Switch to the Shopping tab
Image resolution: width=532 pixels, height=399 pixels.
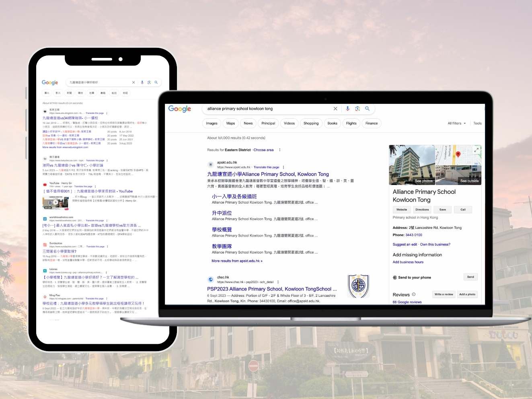click(311, 123)
